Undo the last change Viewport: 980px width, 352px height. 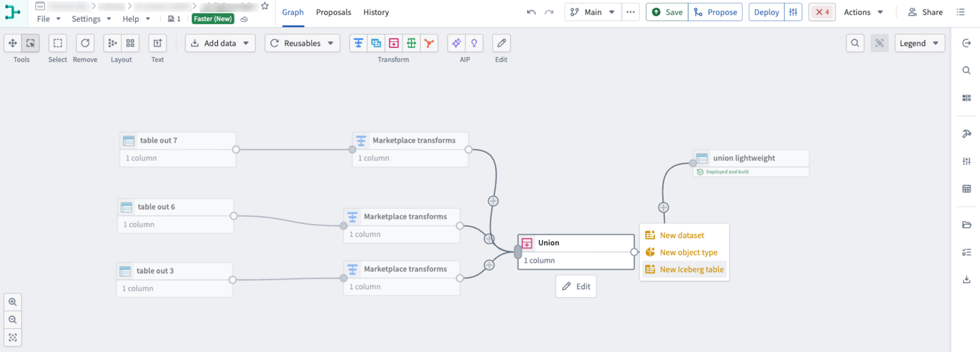(x=531, y=12)
